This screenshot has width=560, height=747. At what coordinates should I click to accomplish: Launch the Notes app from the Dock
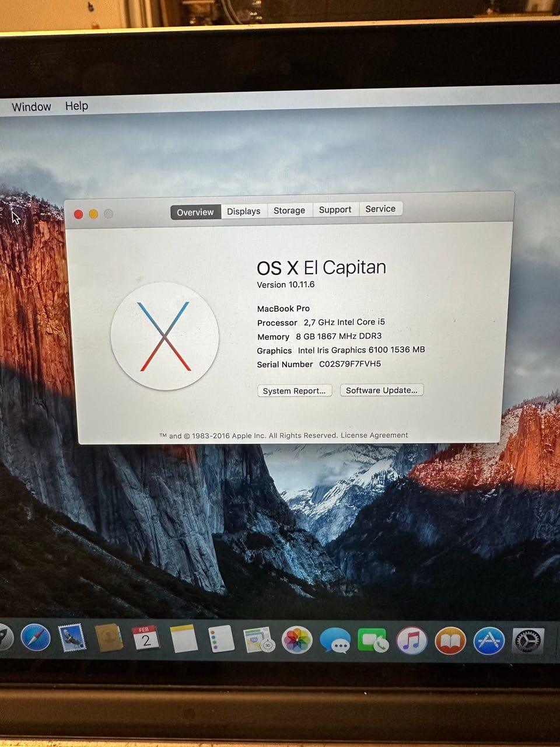[x=184, y=639]
